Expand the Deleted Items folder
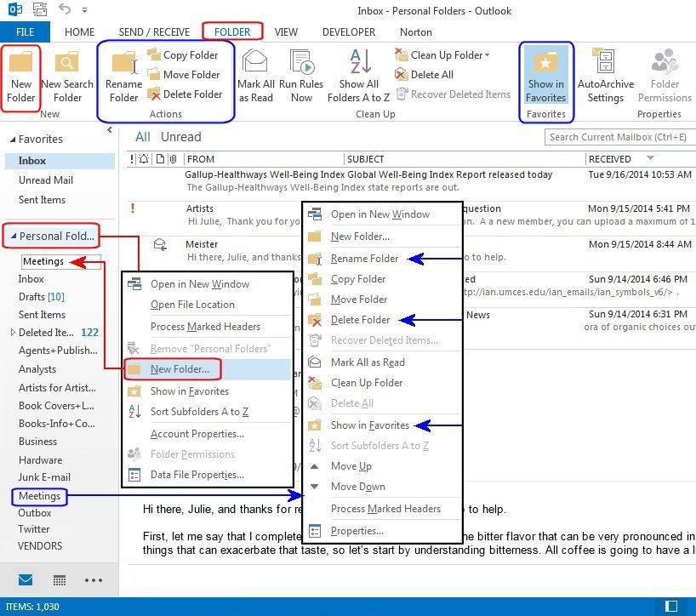Viewport: 696px width, 616px height. click(x=13, y=333)
